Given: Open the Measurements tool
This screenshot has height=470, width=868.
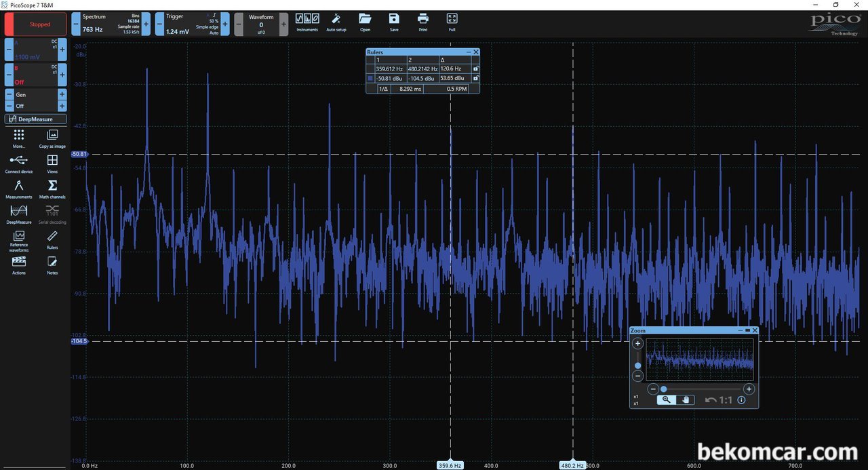Looking at the screenshot, I should (x=19, y=189).
